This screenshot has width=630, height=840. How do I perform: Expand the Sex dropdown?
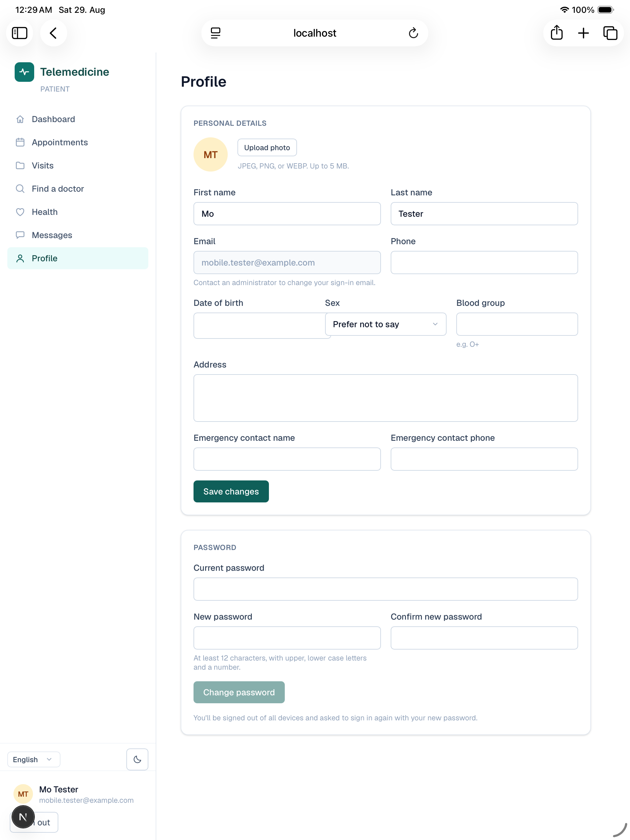pos(386,324)
